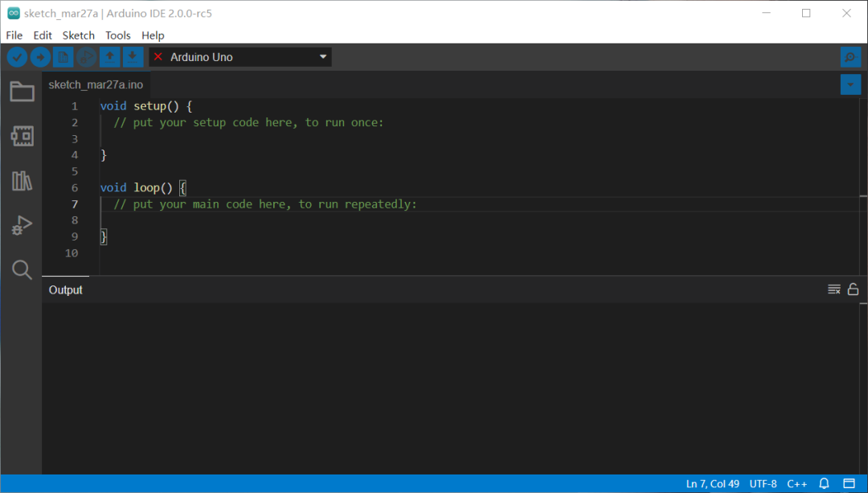This screenshot has width=868, height=493.
Task: Toggle the Output scroll lock icon
Action: (x=853, y=290)
